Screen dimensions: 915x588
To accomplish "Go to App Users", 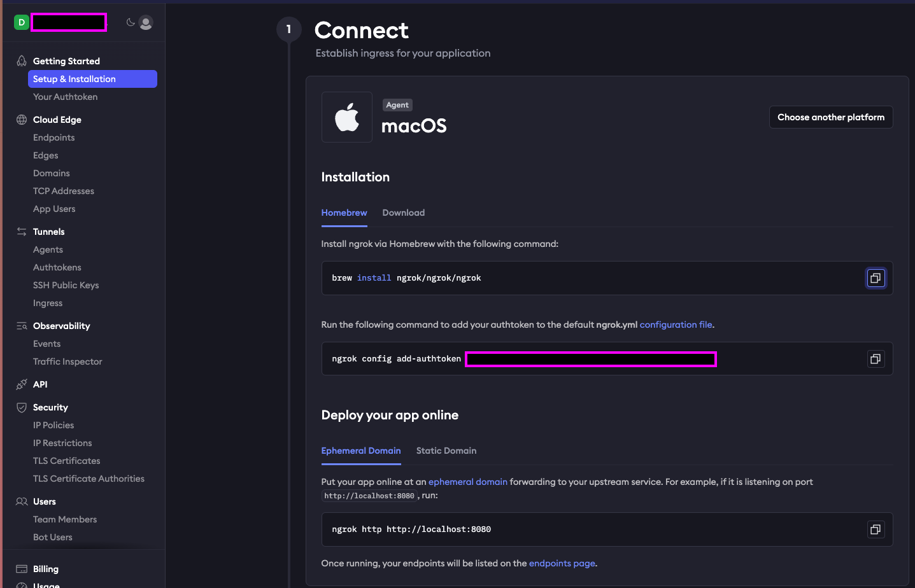I will (54, 209).
